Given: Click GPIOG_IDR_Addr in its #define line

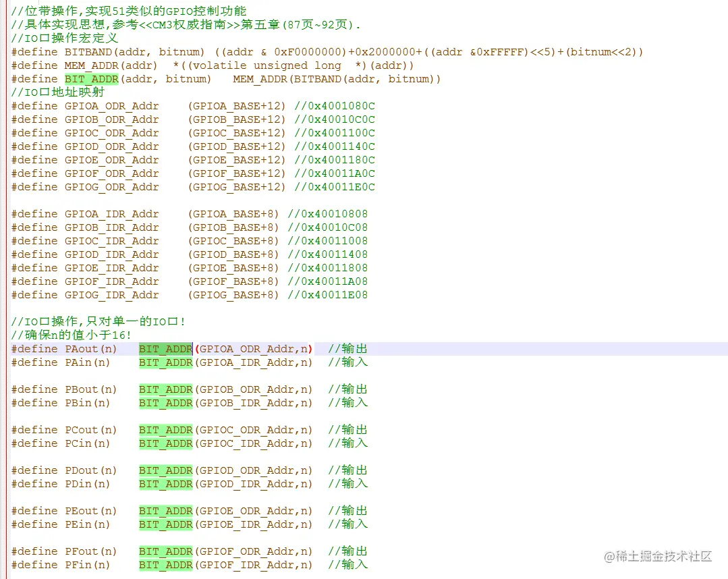Looking at the screenshot, I should coord(111,295).
